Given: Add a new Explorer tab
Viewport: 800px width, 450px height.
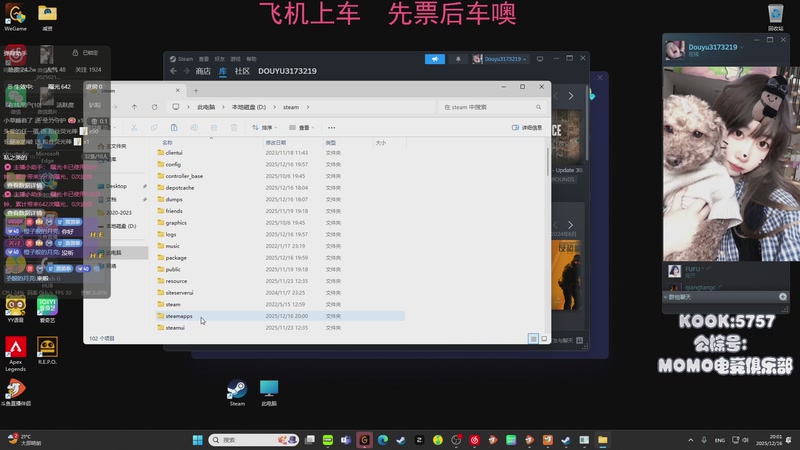Looking at the screenshot, I should pyautogui.click(x=196, y=91).
